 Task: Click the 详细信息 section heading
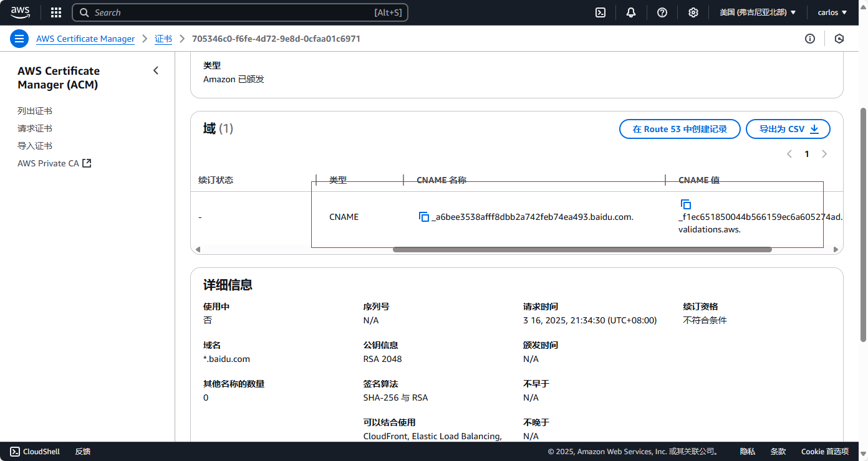point(228,285)
